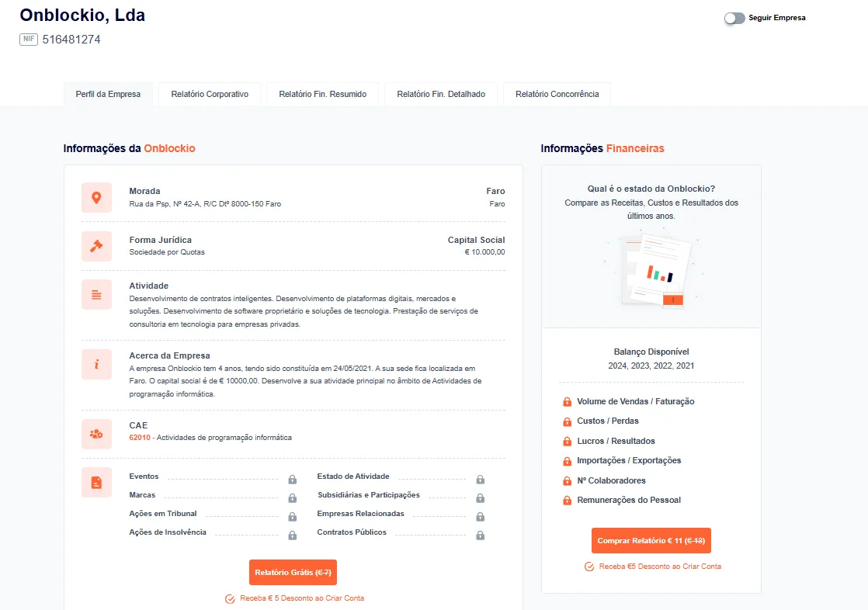Click Capital Social value € 10.000,00
Viewport: 868px width, 610px height.
[484, 252]
